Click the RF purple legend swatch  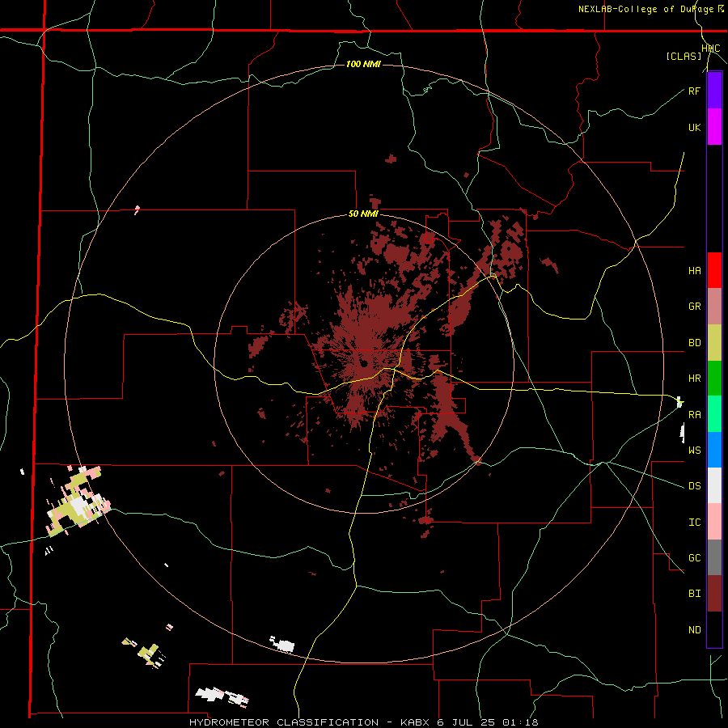point(714,91)
